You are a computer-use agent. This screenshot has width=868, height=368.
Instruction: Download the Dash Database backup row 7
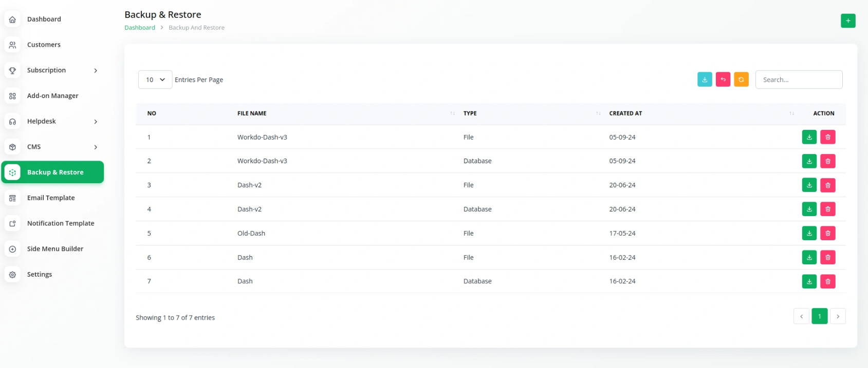tap(809, 281)
